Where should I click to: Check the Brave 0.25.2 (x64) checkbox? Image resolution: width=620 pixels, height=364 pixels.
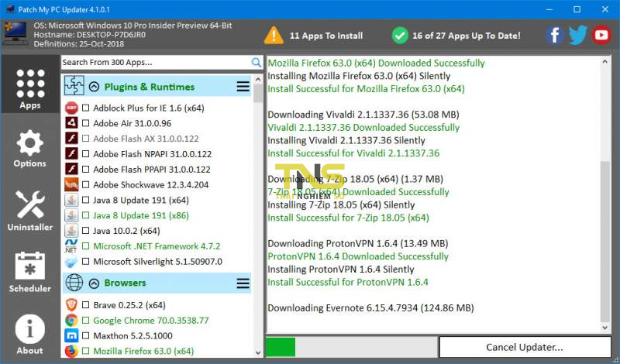pyautogui.click(x=85, y=305)
